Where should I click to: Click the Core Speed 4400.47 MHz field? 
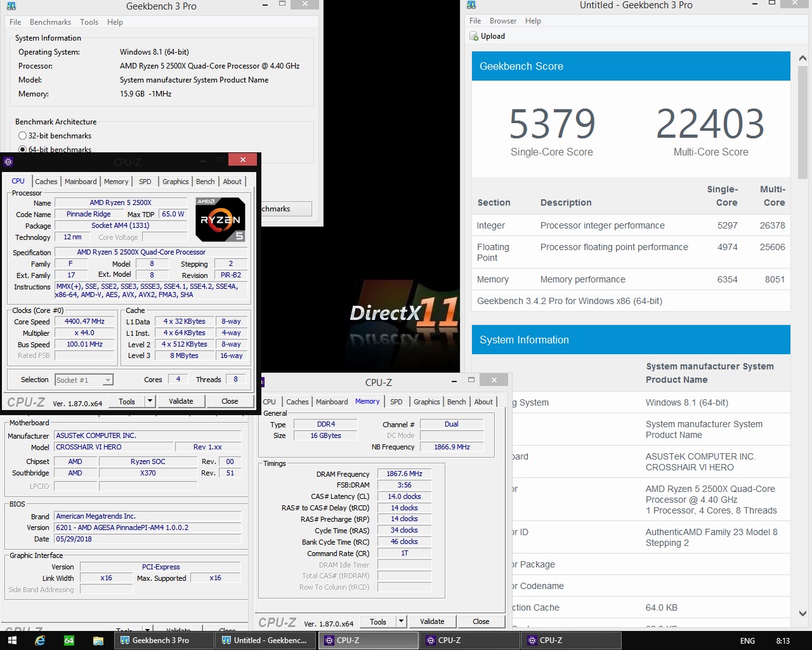84,322
